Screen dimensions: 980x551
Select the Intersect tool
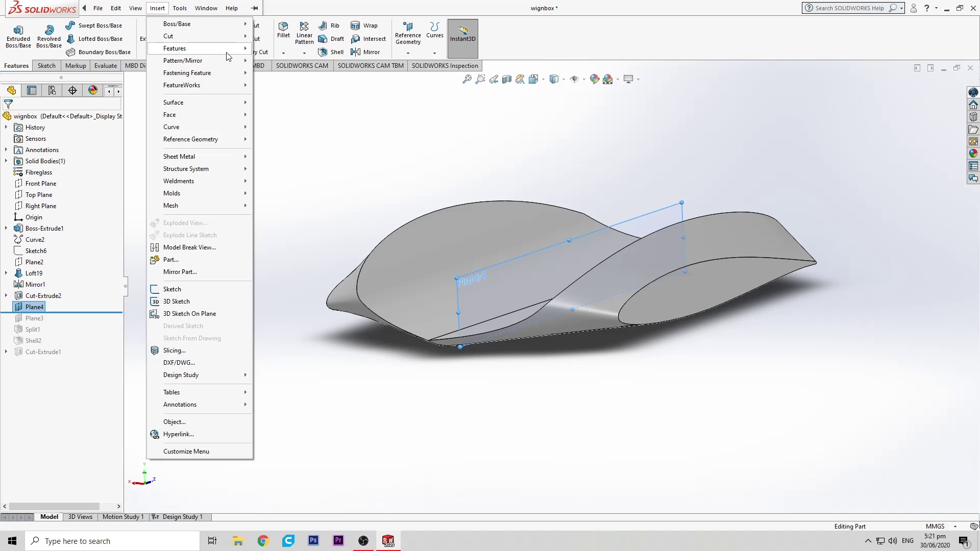click(369, 39)
